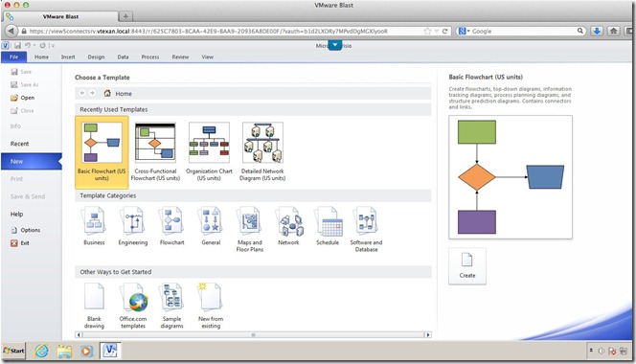Choose New from existing

[x=211, y=306]
